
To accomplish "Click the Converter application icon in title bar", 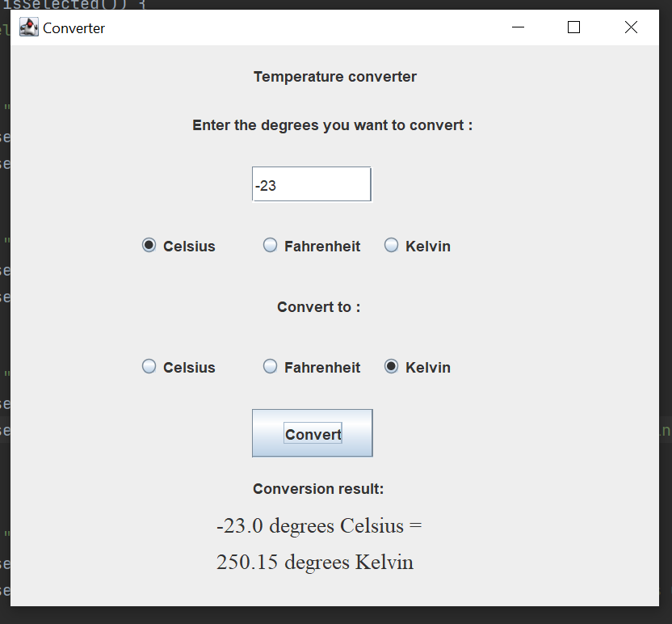I will [27, 27].
